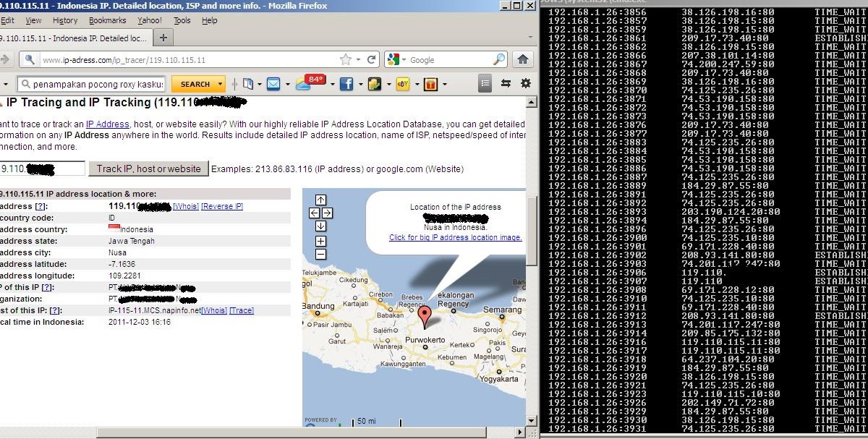The image size is (868, 439).
Task: Click the Facebook toolbar icon
Action: [346, 84]
